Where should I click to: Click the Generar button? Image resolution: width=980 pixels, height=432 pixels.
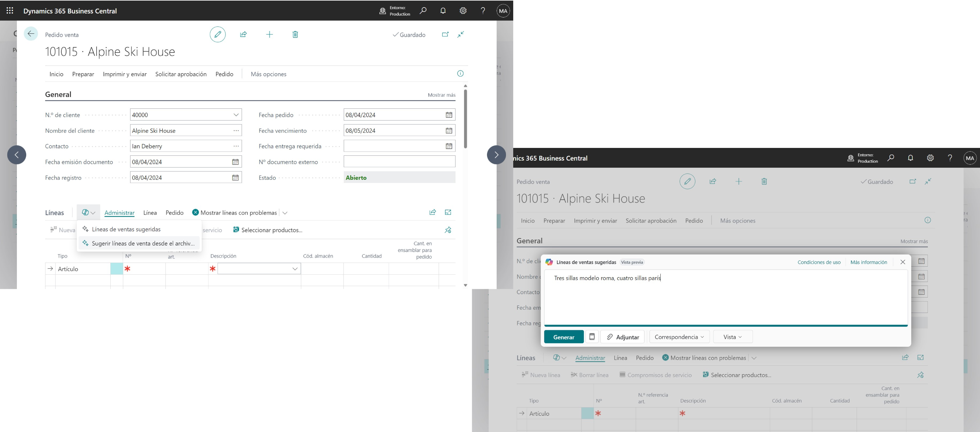(x=564, y=337)
